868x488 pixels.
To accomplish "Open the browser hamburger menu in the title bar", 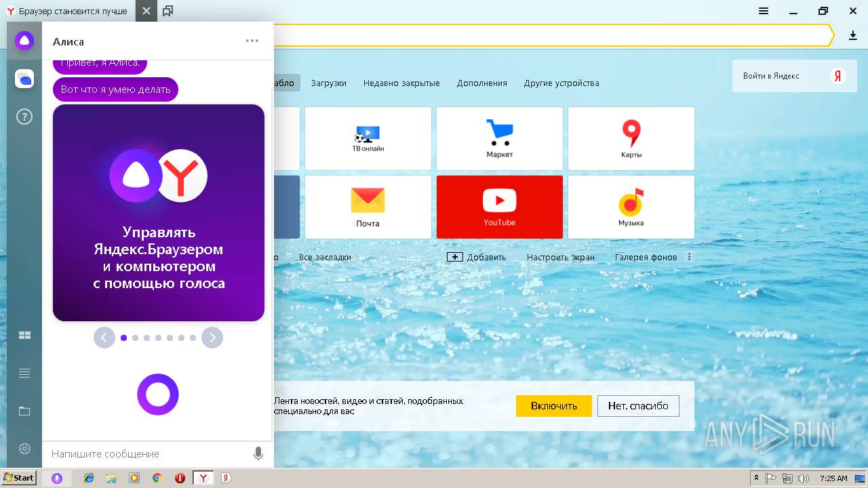I will point(764,11).
